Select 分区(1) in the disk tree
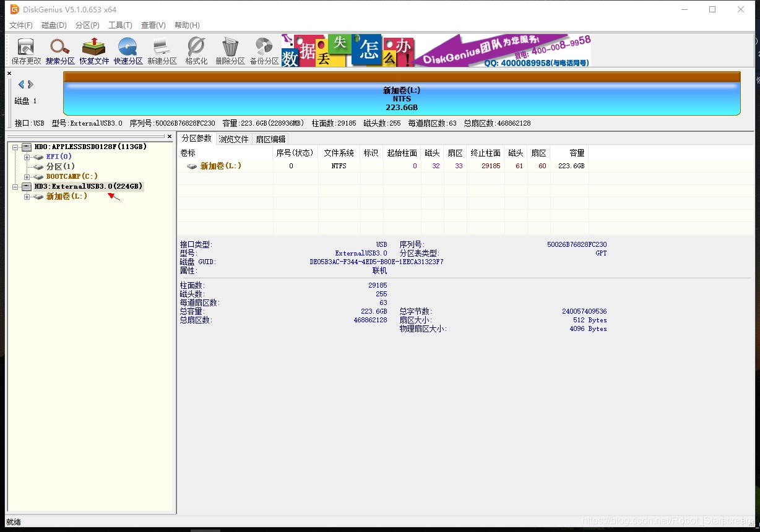This screenshot has height=532, width=760. click(61, 166)
